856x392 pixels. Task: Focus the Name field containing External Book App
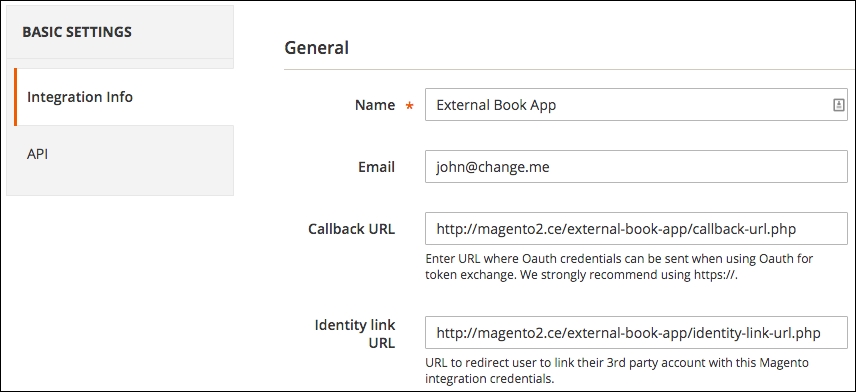click(636, 104)
